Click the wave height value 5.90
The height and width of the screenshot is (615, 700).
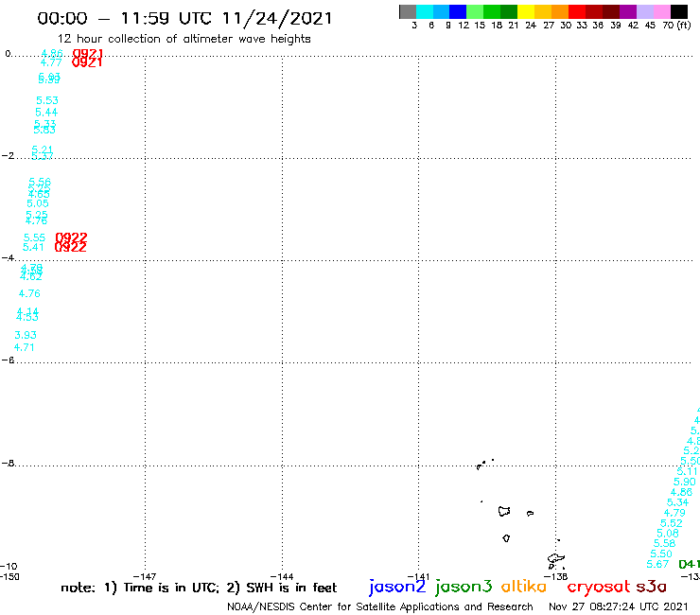[684, 482]
